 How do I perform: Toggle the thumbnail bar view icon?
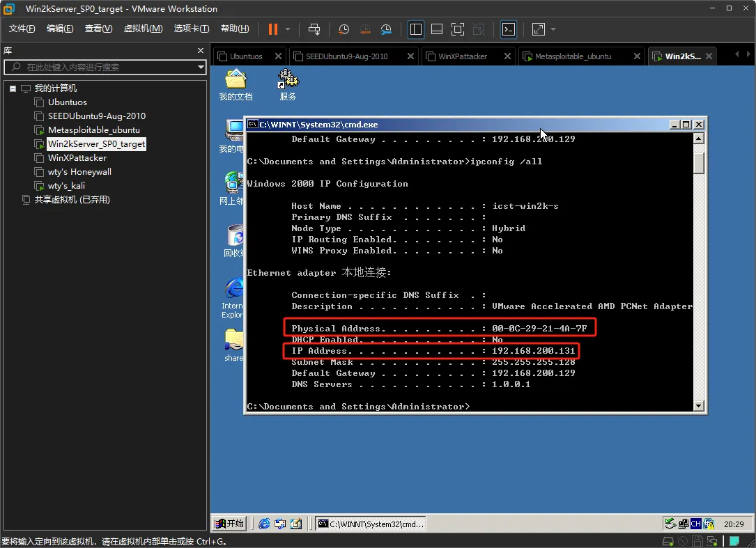point(437,29)
